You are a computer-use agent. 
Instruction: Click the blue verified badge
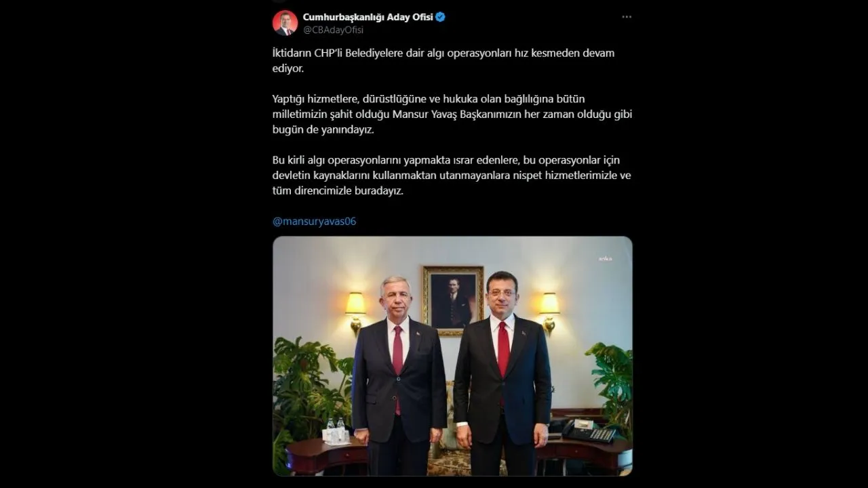440,17
